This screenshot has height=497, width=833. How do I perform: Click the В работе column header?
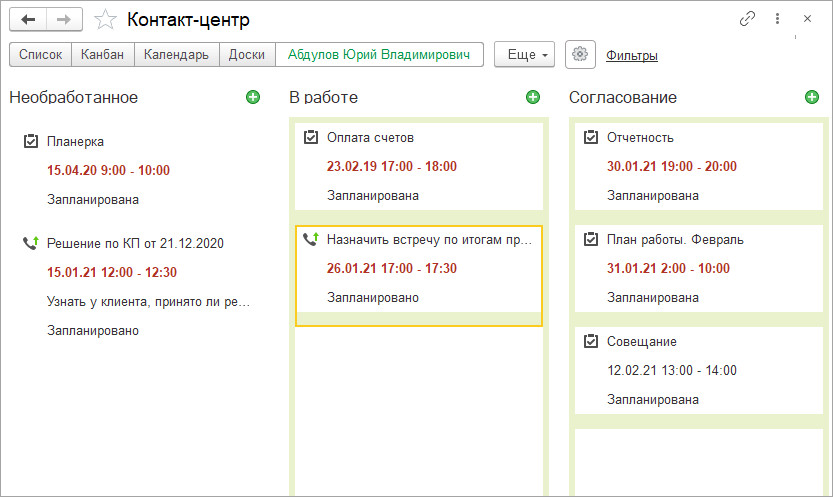tap(324, 98)
